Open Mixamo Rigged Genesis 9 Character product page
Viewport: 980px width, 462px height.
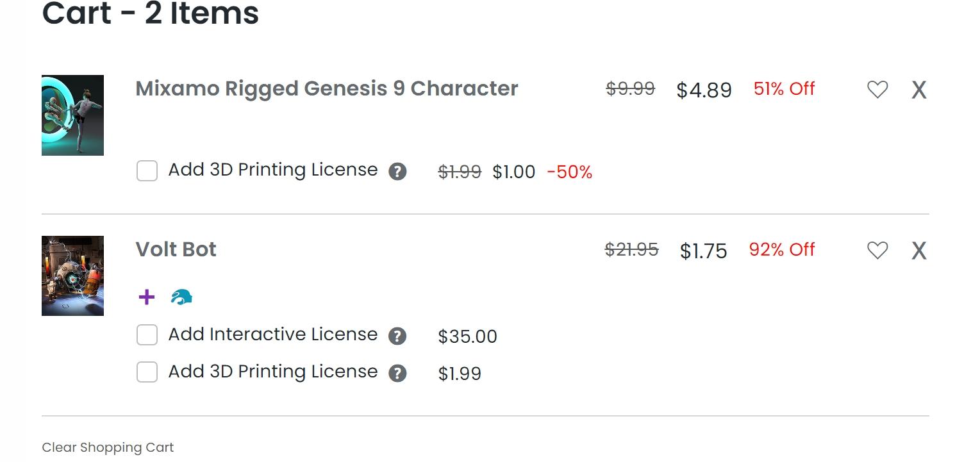tap(326, 88)
